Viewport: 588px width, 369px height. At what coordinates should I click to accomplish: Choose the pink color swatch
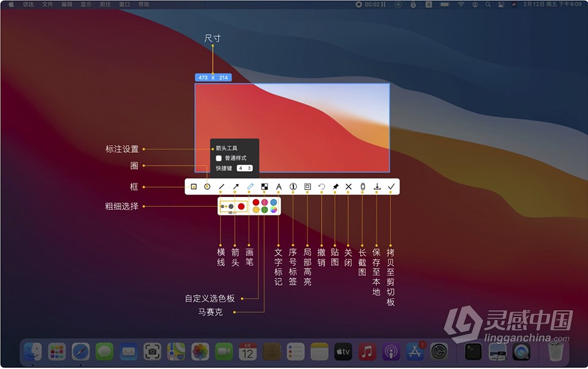[x=265, y=203]
